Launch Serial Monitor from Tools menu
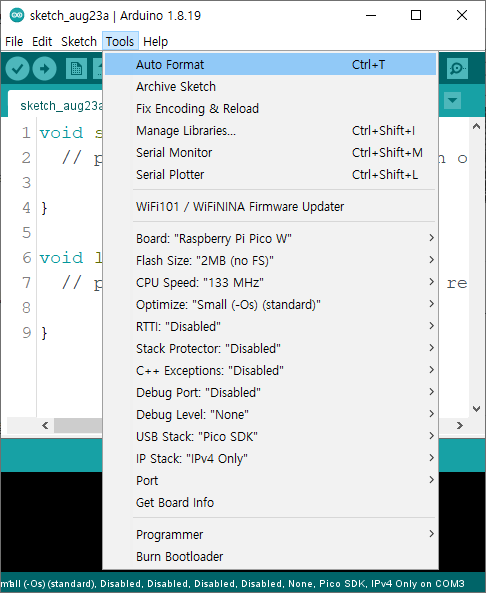This screenshot has height=593, width=486. [270, 152]
